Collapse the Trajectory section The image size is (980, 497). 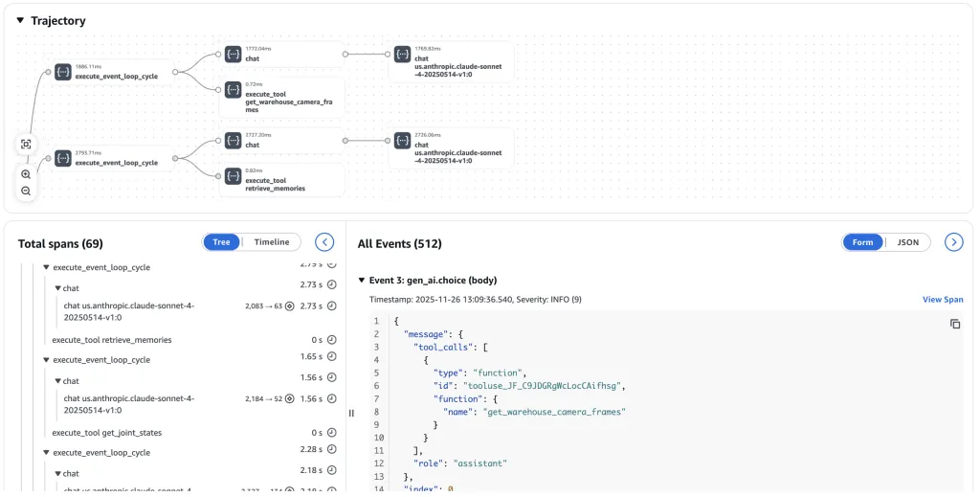coord(20,20)
